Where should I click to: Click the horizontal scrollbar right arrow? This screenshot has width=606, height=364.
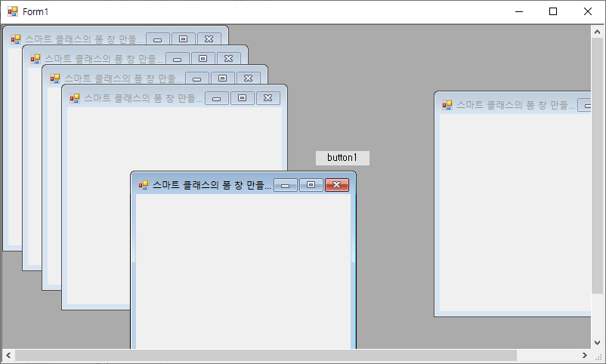(584, 355)
